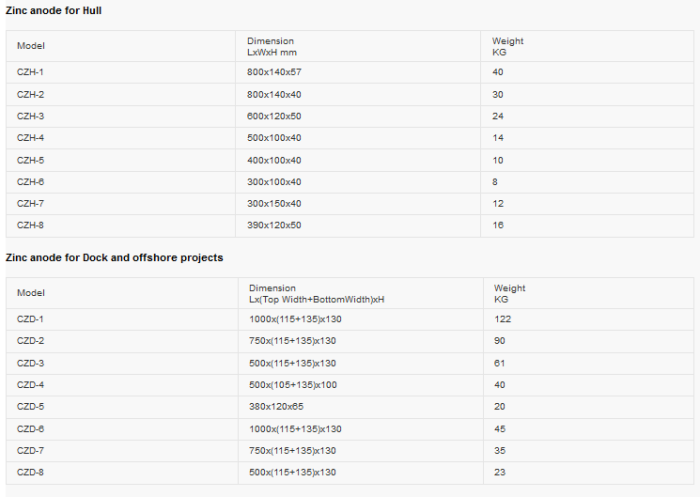
Task: Select the CZH-3 model cell
Action: coord(30,116)
